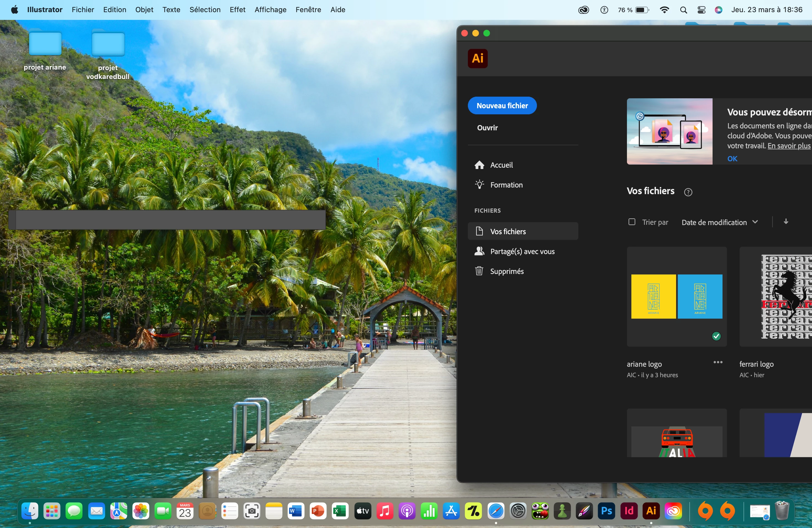Image resolution: width=812 pixels, height=528 pixels.
Task: Open the Effet menu in the menu bar
Action: tap(237, 10)
